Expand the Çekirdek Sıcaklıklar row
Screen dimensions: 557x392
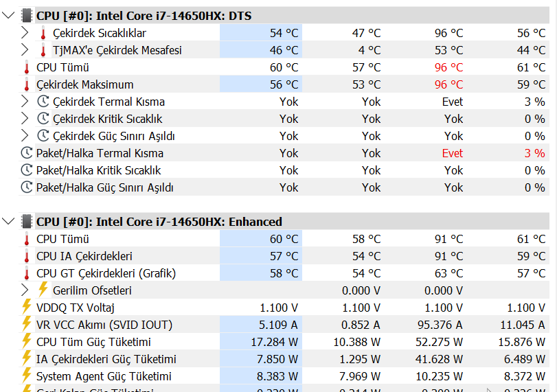[x=25, y=33]
